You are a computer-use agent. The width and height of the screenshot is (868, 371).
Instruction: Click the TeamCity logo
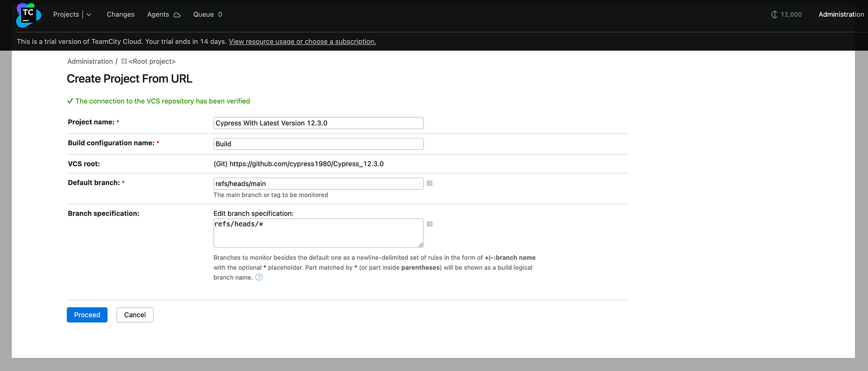coord(28,15)
